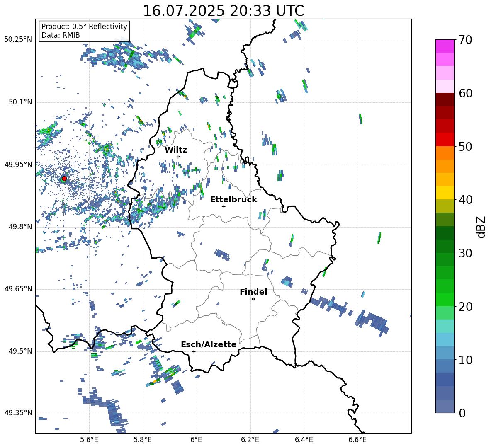Click the colorbar tick label 10
Viewport: 491px width, 448px height.
click(x=465, y=360)
